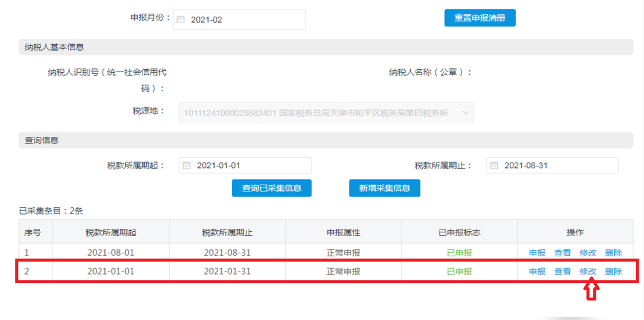Click calendar icon in 申报月份 field
The width and height of the screenshot is (644, 320).
click(181, 20)
